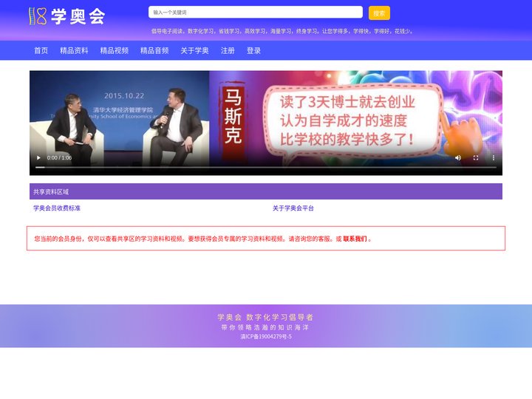532x399 pixels.
Task: Click 登录 to sign in
Action: [x=253, y=50]
